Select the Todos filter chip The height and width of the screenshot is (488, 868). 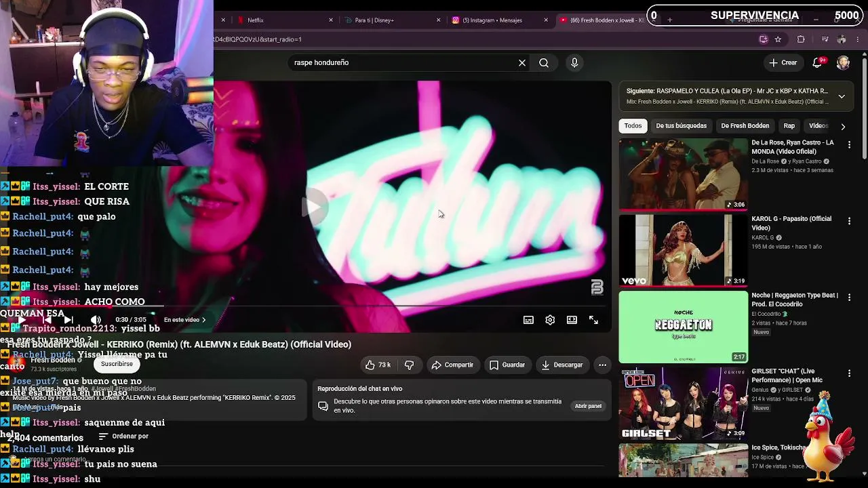pyautogui.click(x=633, y=125)
